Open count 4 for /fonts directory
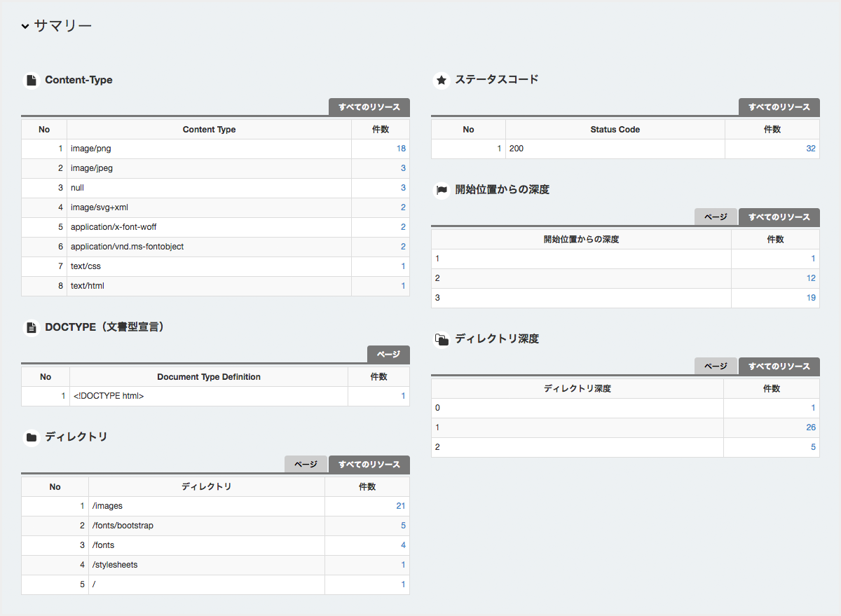Image resolution: width=841 pixels, height=616 pixels. 403,545
